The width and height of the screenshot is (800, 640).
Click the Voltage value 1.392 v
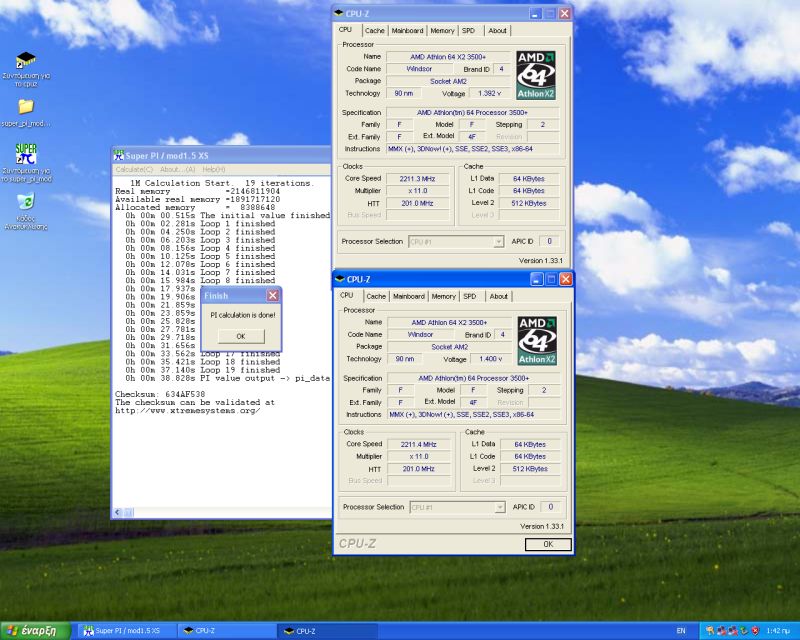[490, 93]
